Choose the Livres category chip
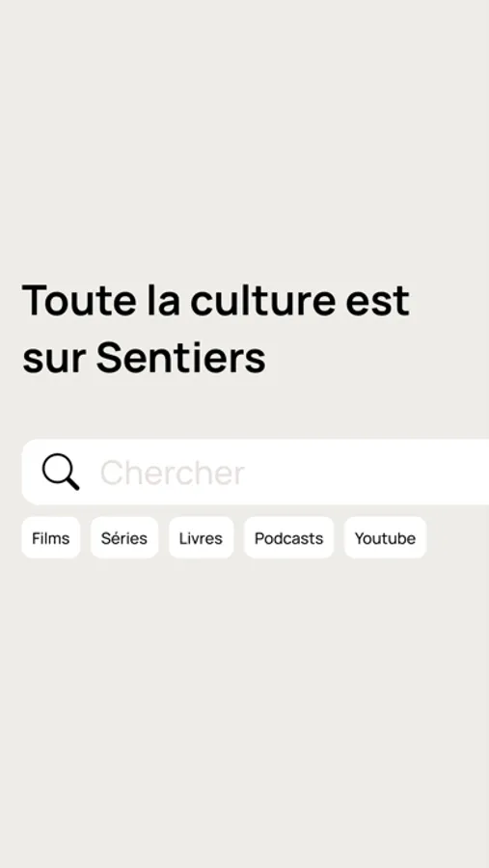489x868 pixels. point(201,538)
